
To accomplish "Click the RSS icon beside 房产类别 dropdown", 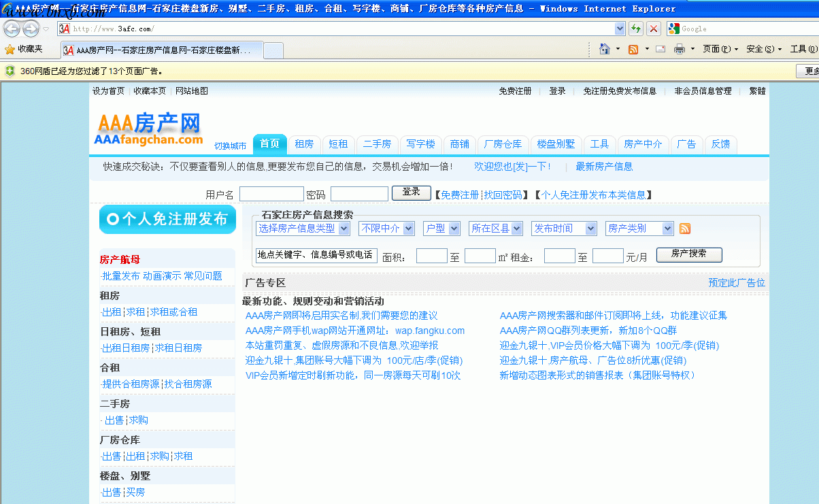I will 685,229.
